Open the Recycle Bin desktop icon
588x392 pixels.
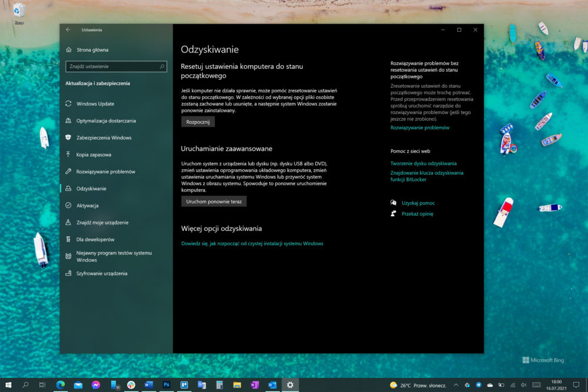tap(19, 14)
